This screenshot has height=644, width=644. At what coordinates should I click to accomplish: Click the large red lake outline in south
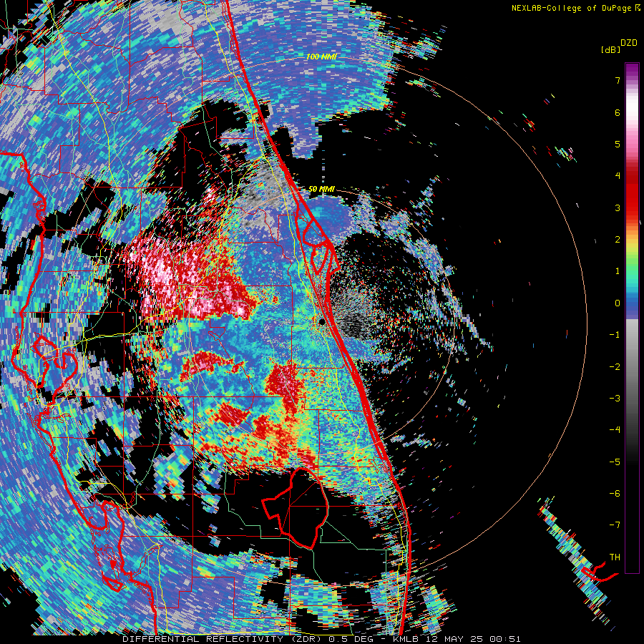295,509
